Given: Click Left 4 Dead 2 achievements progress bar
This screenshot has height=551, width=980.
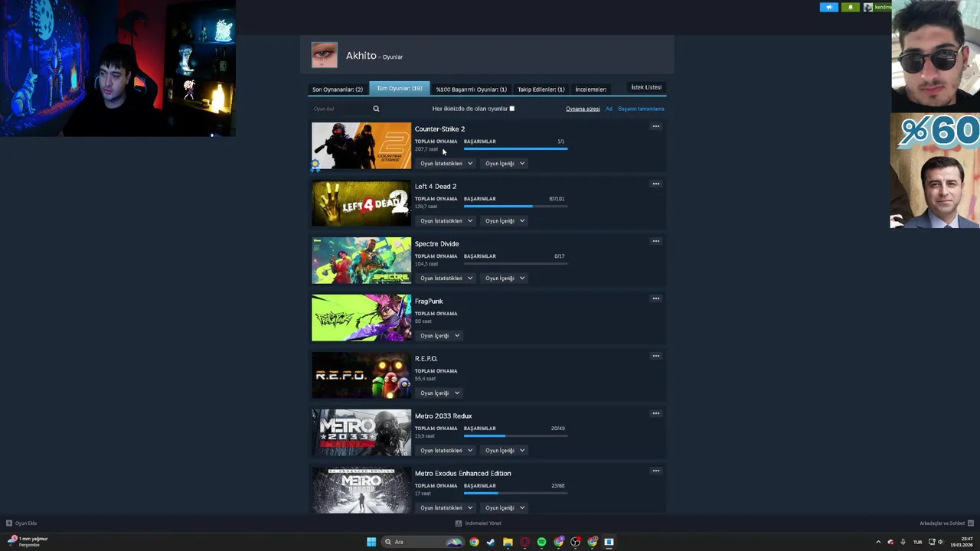Looking at the screenshot, I should [x=515, y=206].
